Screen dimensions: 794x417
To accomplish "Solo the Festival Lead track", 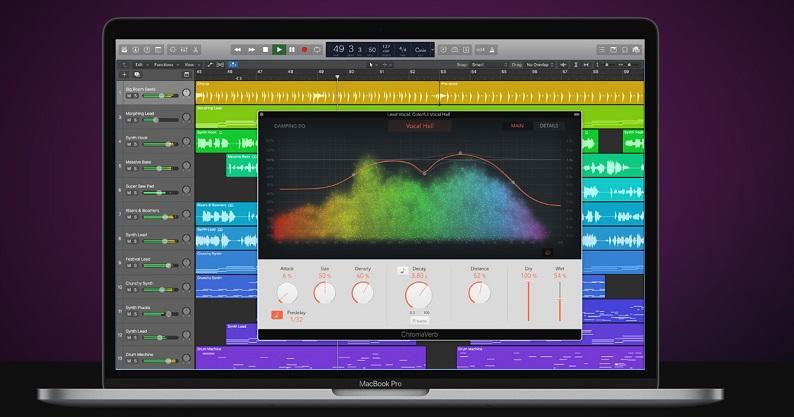I will 135,266.
